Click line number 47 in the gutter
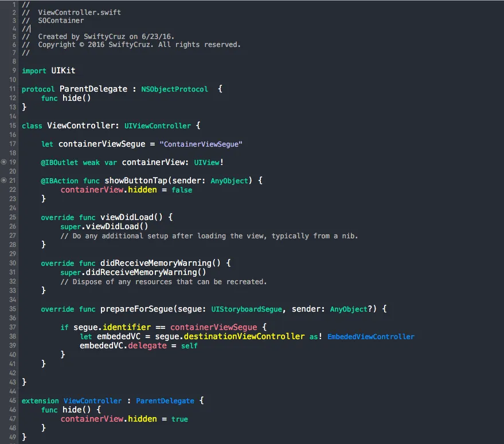Image resolution: width=504 pixels, height=444 pixels. (13, 419)
